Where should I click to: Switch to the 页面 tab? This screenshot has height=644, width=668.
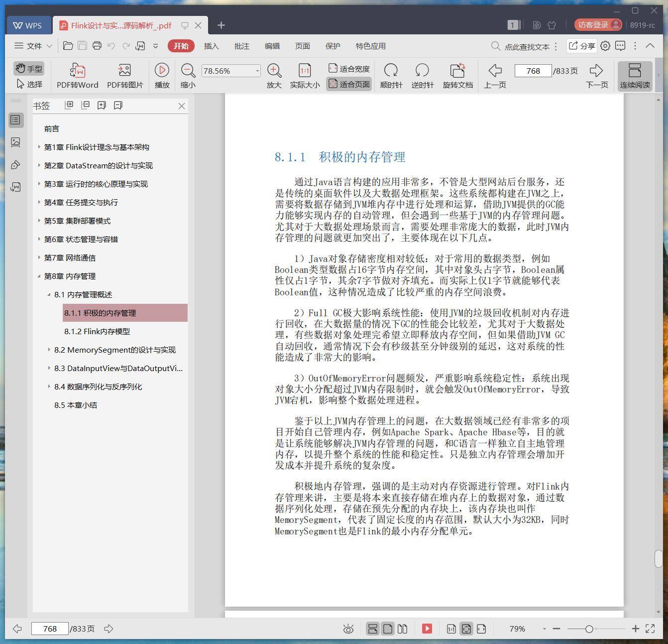pos(302,46)
